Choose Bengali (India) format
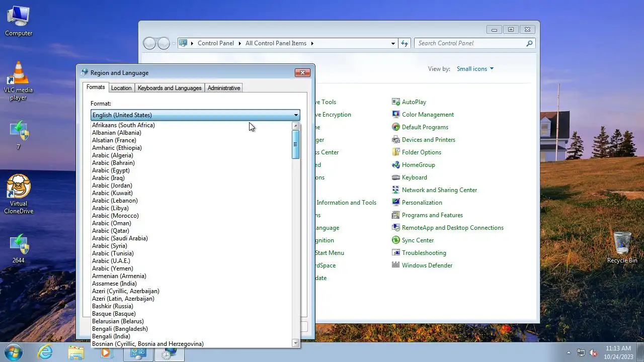This screenshot has height=362, width=644. point(192,336)
